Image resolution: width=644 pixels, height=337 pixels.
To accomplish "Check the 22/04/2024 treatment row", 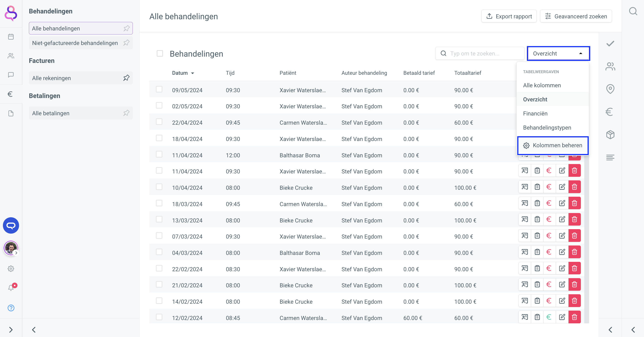I will pyautogui.click(x=159, y=122).
